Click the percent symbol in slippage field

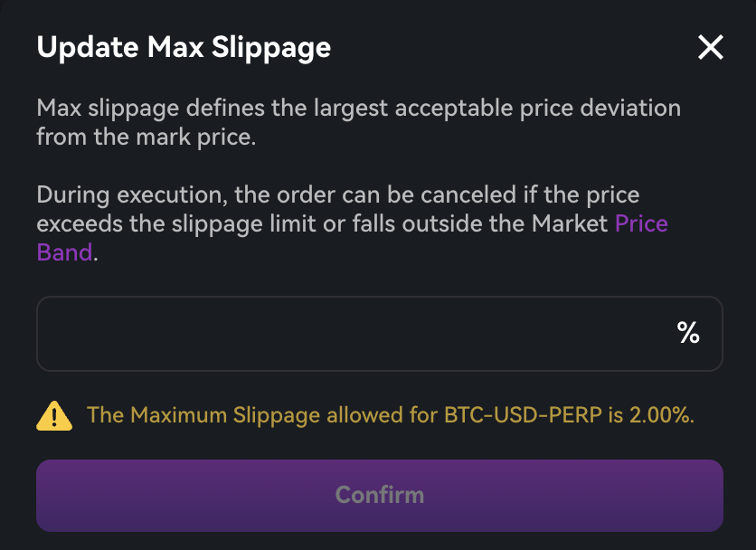[x=688, y=333]
